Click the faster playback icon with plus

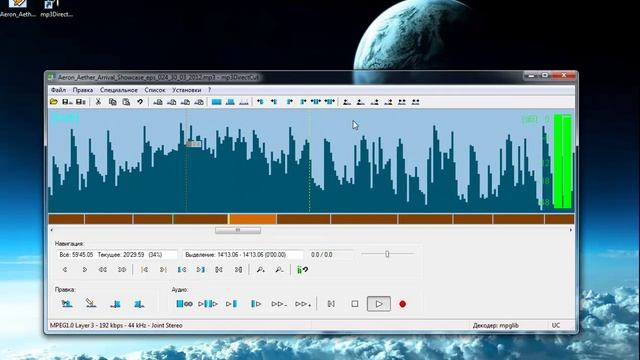pos(303,304)
